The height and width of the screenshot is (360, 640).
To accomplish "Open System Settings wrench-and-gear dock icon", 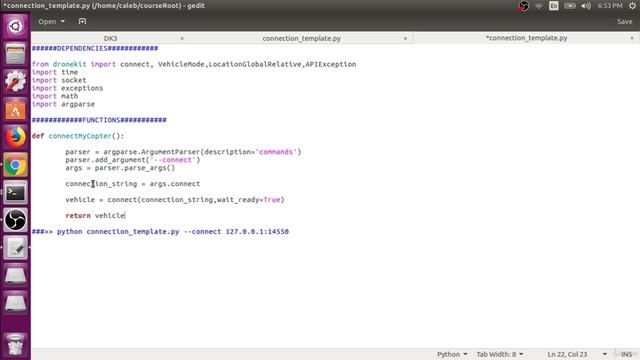I will tap(15, 81).
